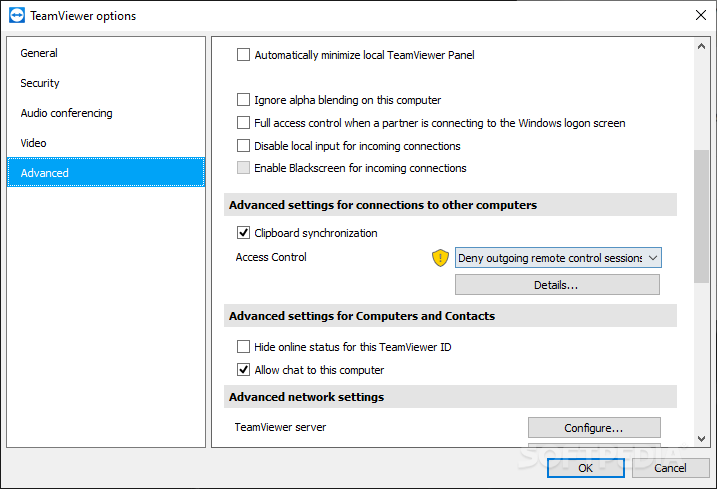The height and width of the screenshot is (489, 717).
Task: Check Ignore alpha blending on this computer
Action: click(x=243, y=100)
